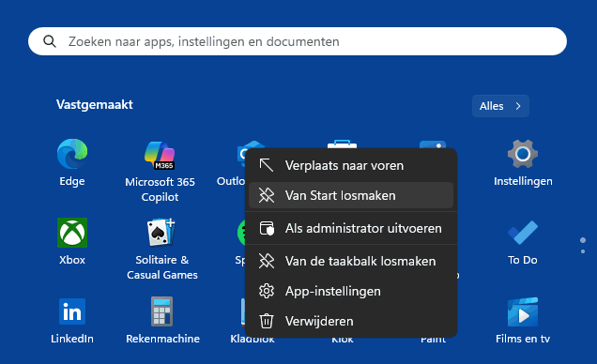Open the LinkedIn app
Screen dimensions: 597x364
pyautogui.click(x=72, y=311)
